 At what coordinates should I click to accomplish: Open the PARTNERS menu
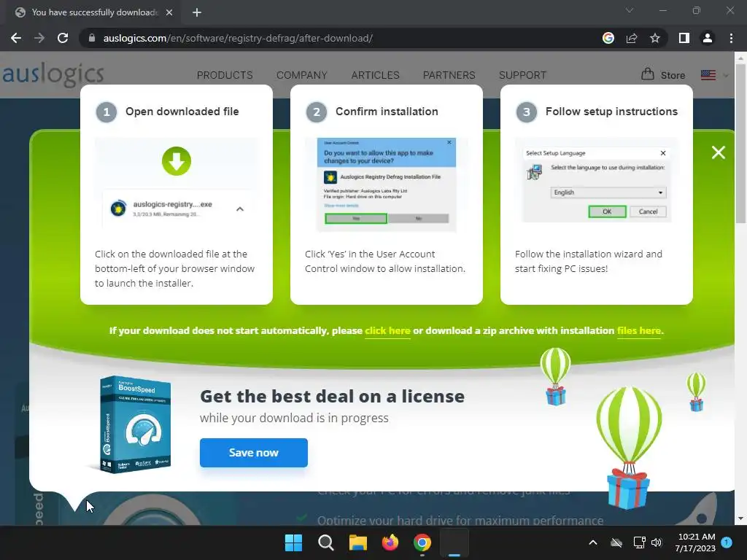tap(449, 75)
